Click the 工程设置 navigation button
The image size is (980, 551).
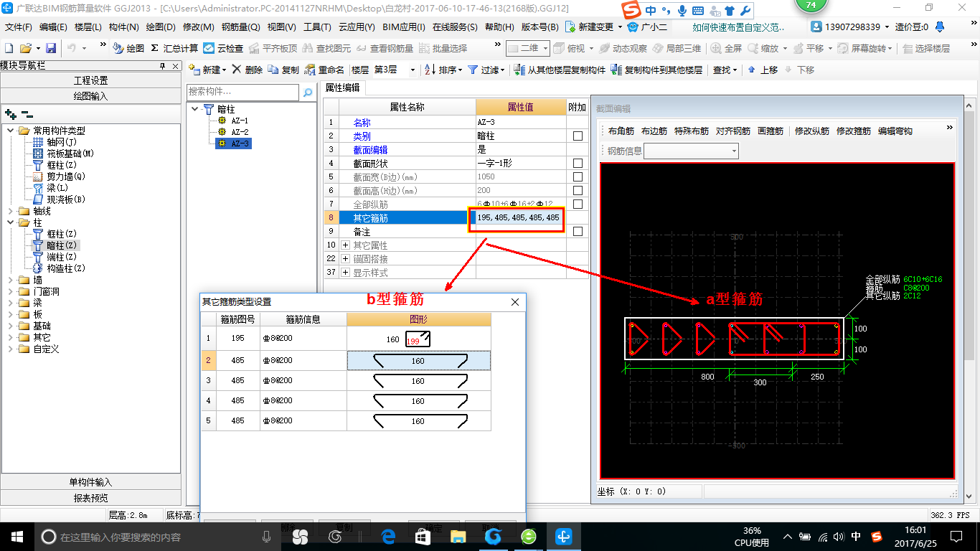(90, 80)
